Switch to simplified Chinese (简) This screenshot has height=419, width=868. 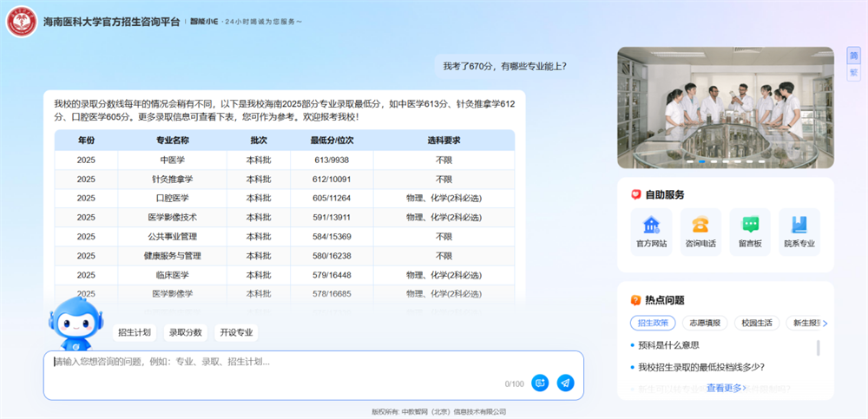(x=853, y=56)
